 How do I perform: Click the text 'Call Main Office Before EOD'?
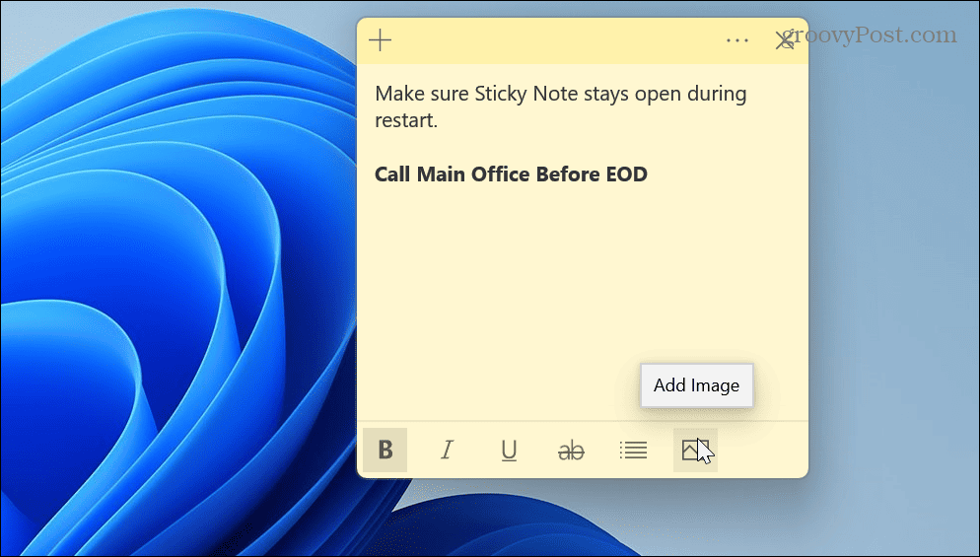(x=511, y=174)
